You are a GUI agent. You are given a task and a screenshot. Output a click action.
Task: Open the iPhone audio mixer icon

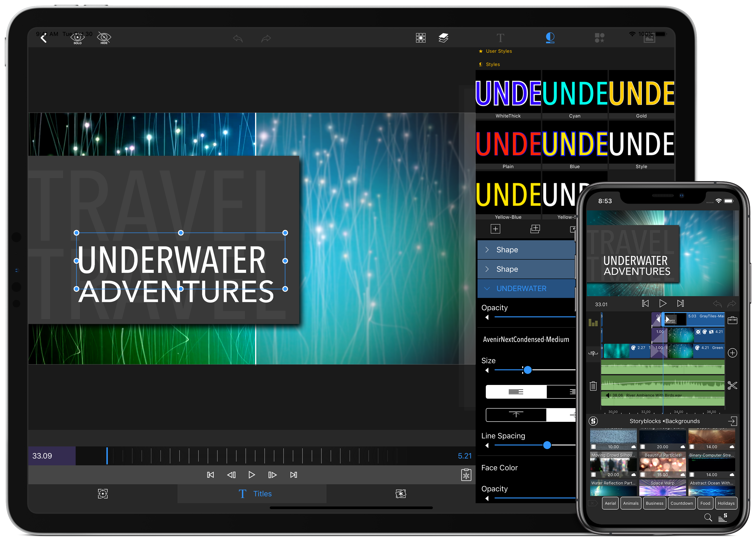(593, 323)
